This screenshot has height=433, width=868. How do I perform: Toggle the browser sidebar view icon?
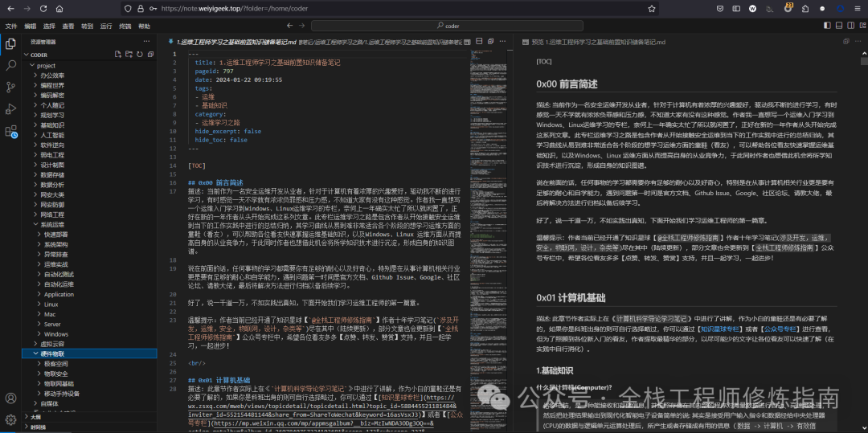tap(736, 8)
